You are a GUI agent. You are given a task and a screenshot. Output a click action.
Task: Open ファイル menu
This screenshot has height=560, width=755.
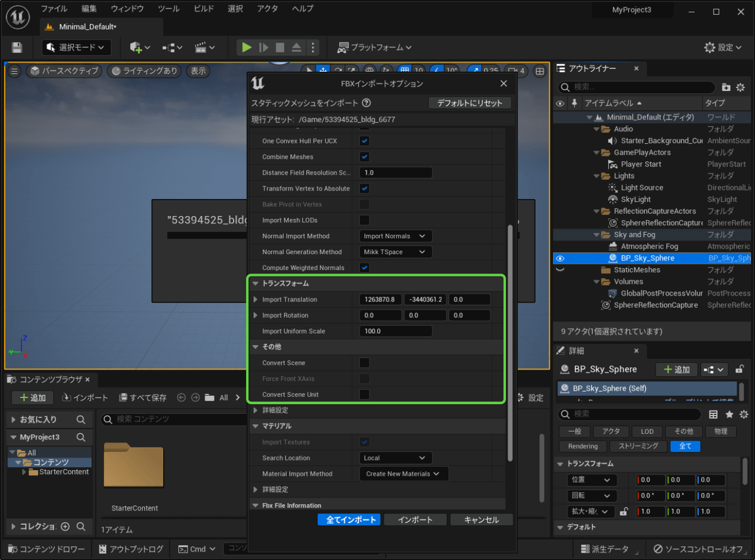click(54, 9)
